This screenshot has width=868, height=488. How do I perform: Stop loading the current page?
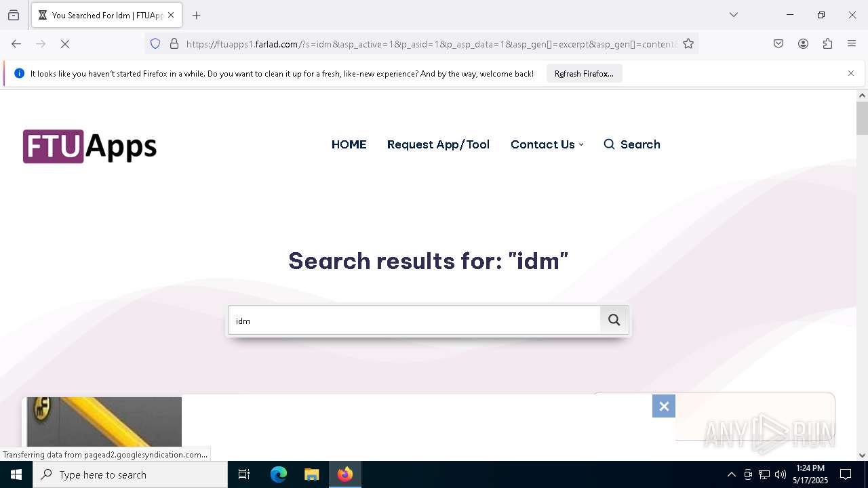[x=65, y=43]
